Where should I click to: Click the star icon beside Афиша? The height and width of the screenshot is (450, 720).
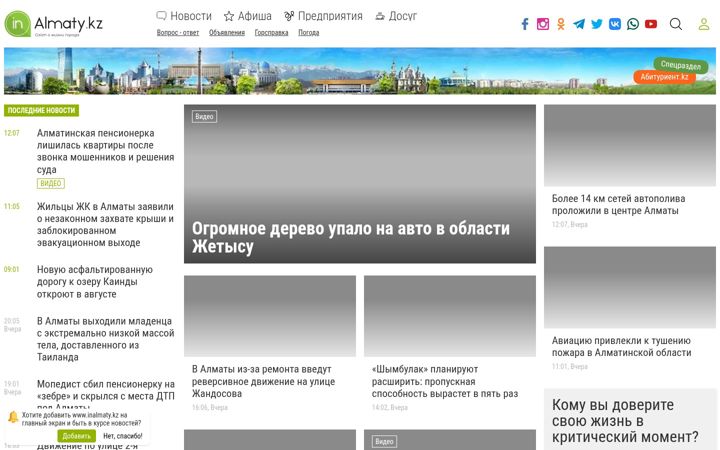pos(229,16)
